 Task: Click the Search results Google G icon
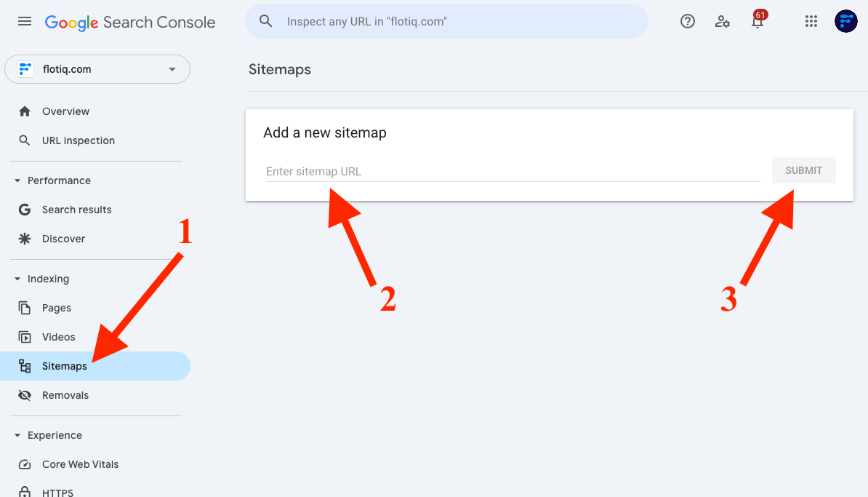(25, 210)
